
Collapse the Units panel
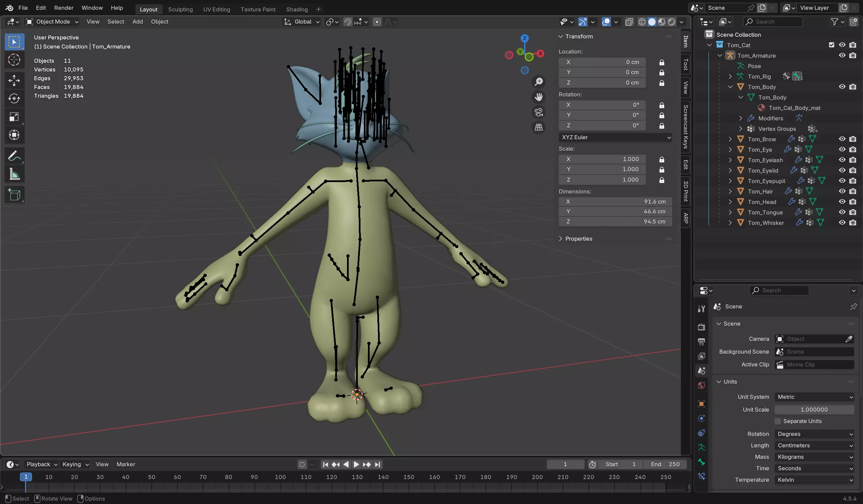coord(719,382)
